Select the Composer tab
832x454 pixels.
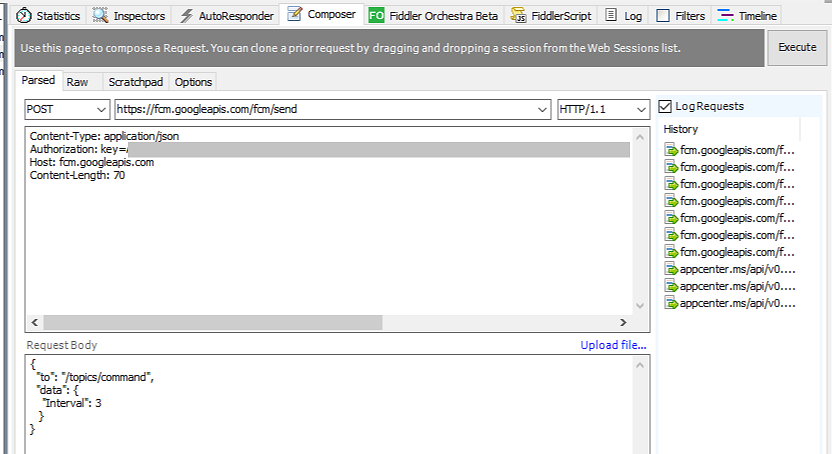[x=322, y=14]
